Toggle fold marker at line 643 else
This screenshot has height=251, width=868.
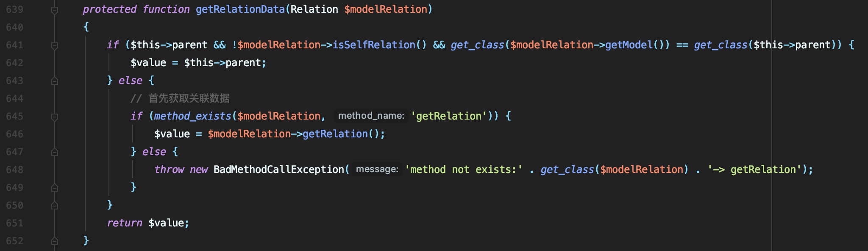tap(55, 81)
